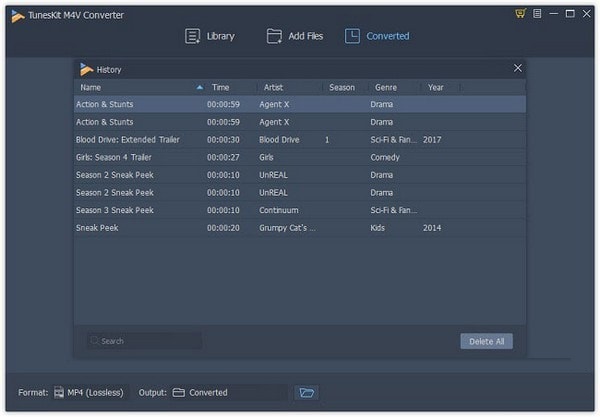Click the Output path Converted field

coord(229,393)
